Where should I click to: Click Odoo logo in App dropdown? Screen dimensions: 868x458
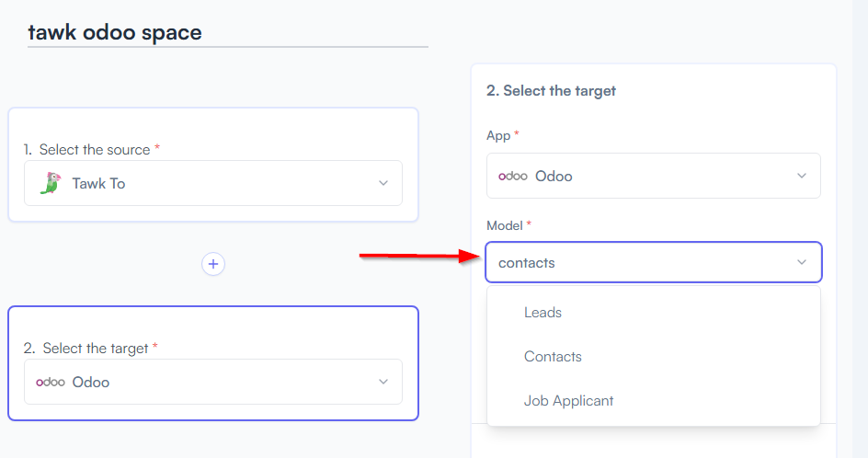coord(512,176)
